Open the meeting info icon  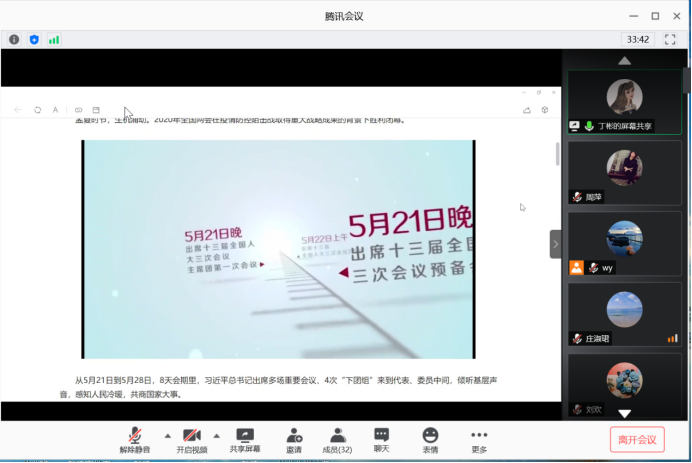click(x=14, y=40)
